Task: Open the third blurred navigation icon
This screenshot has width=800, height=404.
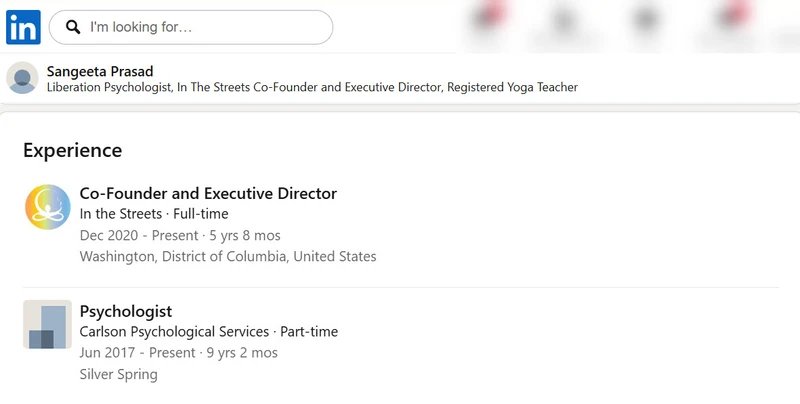Action: coord(645,20)
